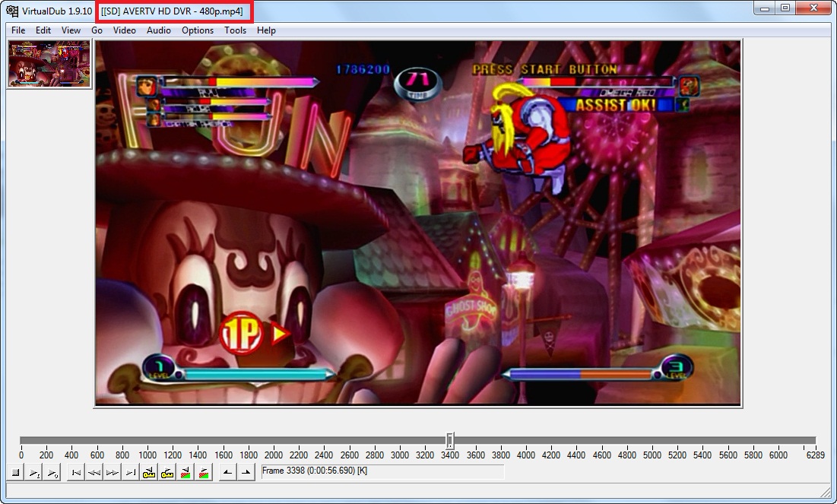This screenshot has width=837, height=504.
Task: Minimize the VirtualDub window
Action: [x=765, y=8]
